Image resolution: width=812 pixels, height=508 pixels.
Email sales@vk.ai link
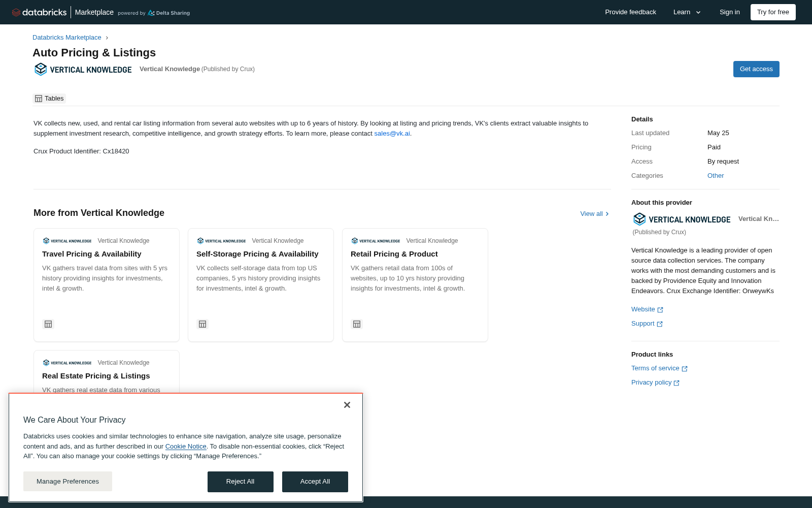[x=392, y=134]
